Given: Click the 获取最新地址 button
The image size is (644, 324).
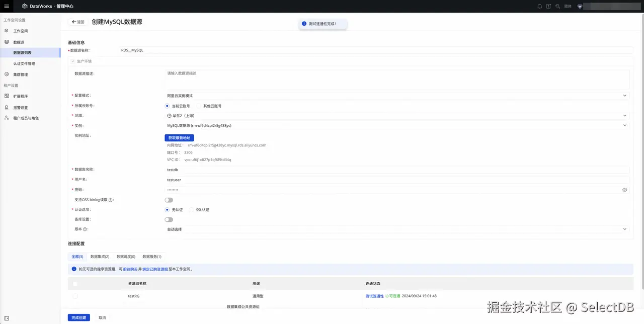Looking at the screenshot, I should 179,138.
